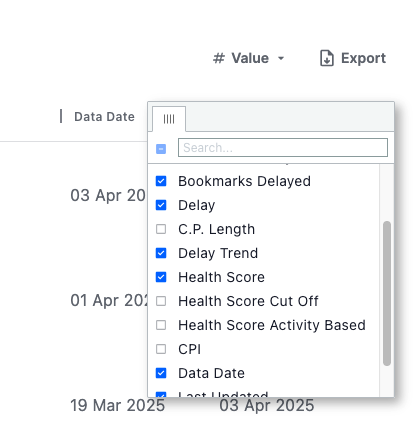Uncheck the Bookmarks Delayed column
Image resolution: width=419 pixels, height=443 pixels.
click(x=161, y=181)
